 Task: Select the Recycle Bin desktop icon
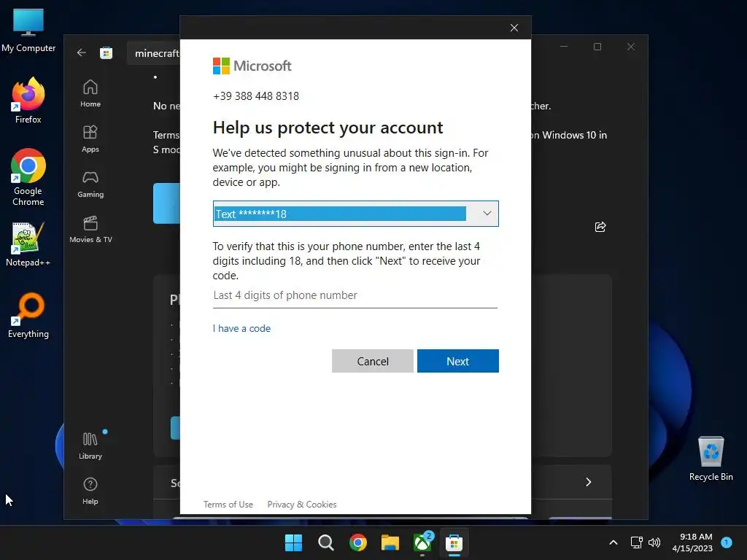[711, 459]
